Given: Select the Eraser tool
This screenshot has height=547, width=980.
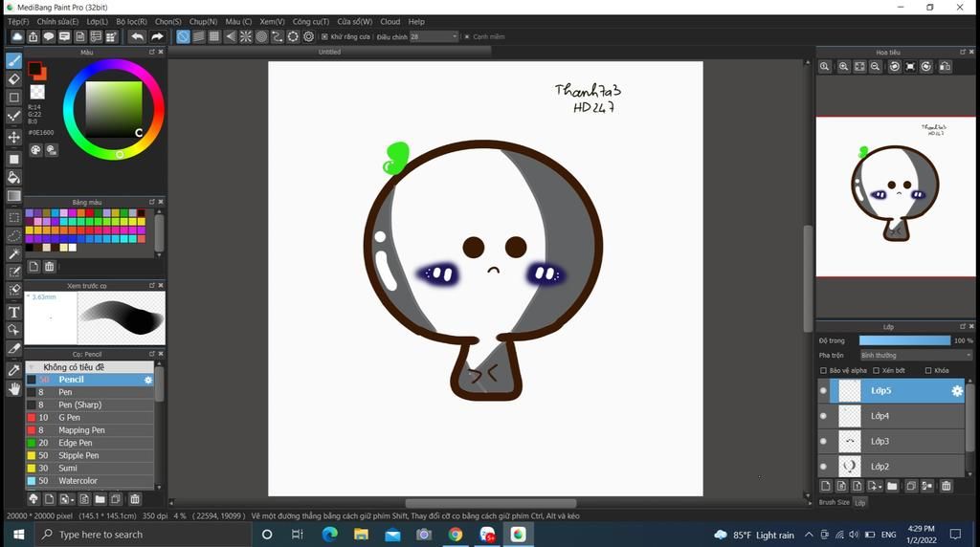Looking at the screenshot, I should pyautogui.click(x=13, y=79).
